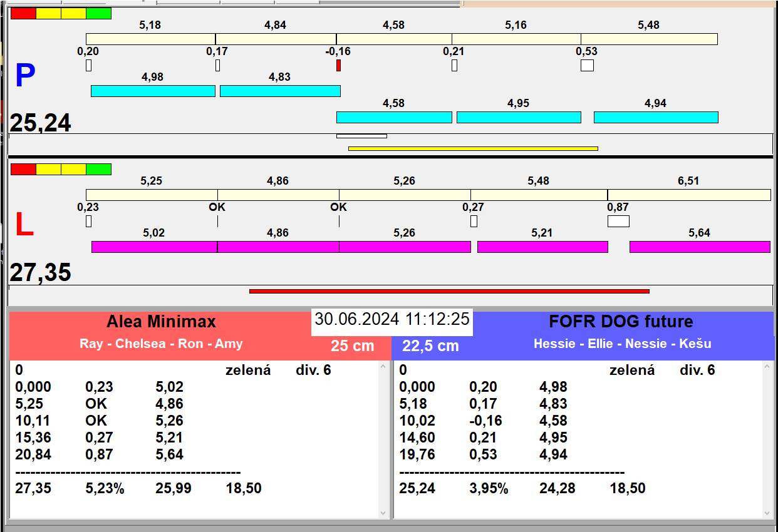
Task: Click the 22,5 cm jump height
Action: point(430,345)
